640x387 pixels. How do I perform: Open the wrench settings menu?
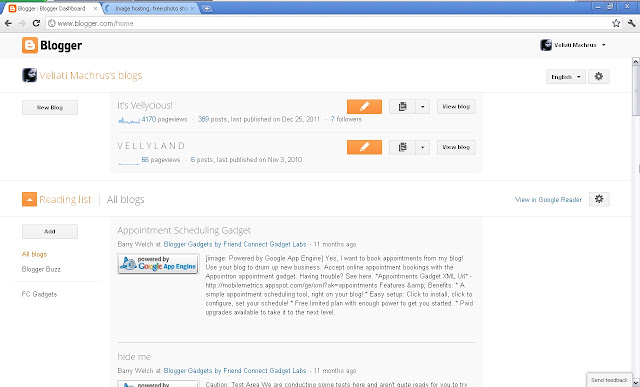coord(631,23)
